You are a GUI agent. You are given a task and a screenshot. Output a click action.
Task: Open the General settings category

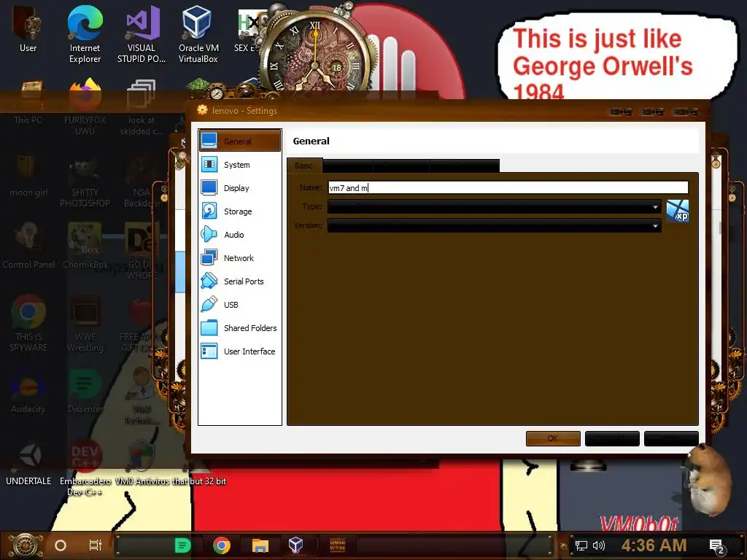[x=239, y=141]
